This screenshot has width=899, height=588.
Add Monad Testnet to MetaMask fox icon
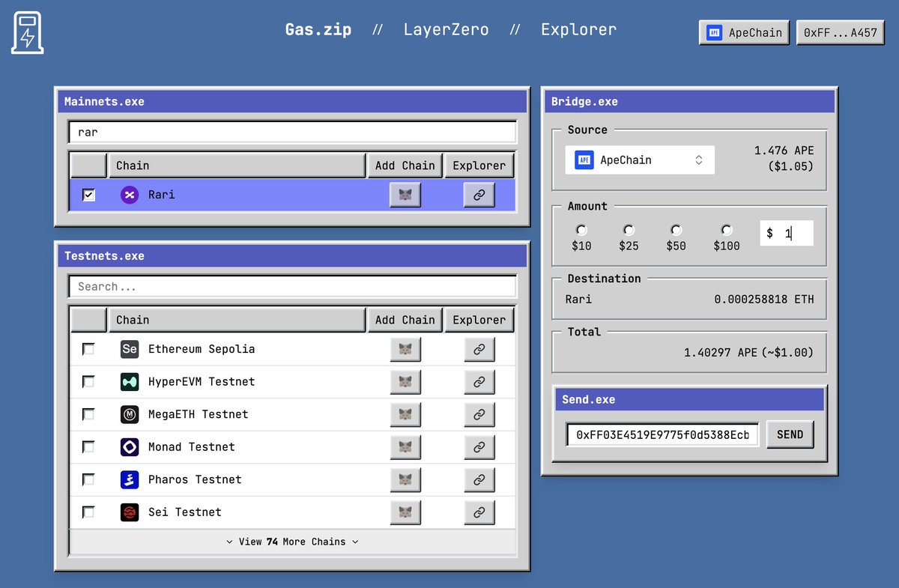pos(405,447)
